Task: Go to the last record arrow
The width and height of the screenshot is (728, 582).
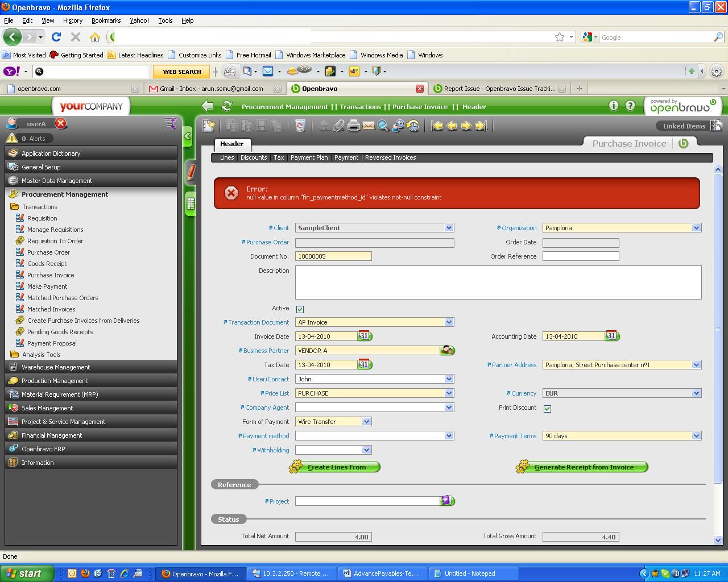Action: tap(481, 126)
